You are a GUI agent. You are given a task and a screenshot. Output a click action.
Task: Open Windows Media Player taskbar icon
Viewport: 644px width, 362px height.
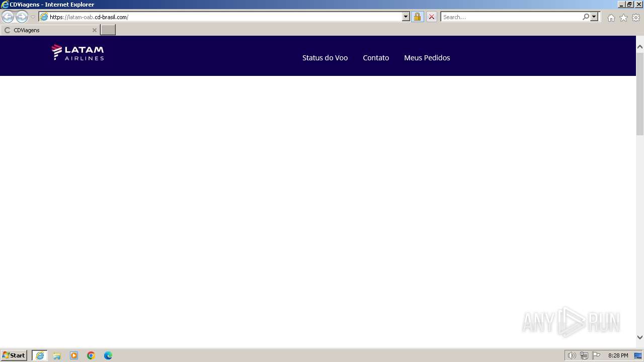[74, 355]
